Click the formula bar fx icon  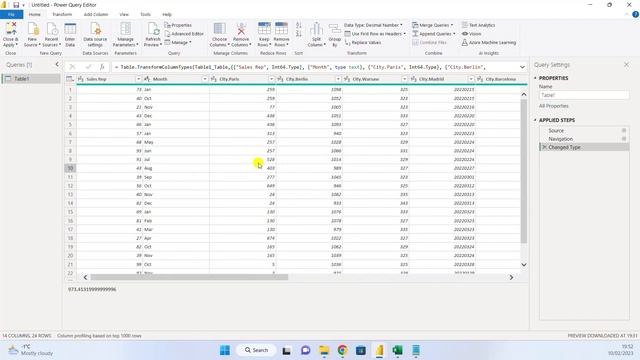102,67
